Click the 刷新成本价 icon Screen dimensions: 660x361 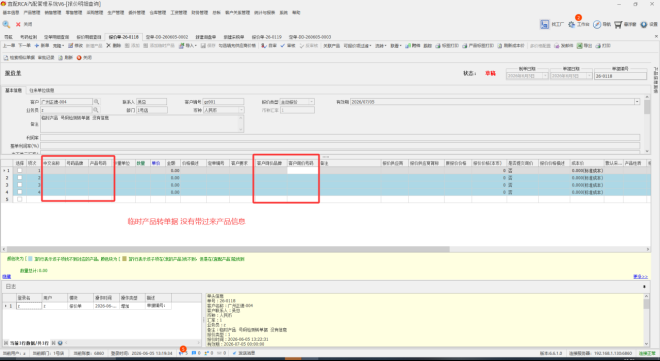pyautogui.click(x=500, y=45)
